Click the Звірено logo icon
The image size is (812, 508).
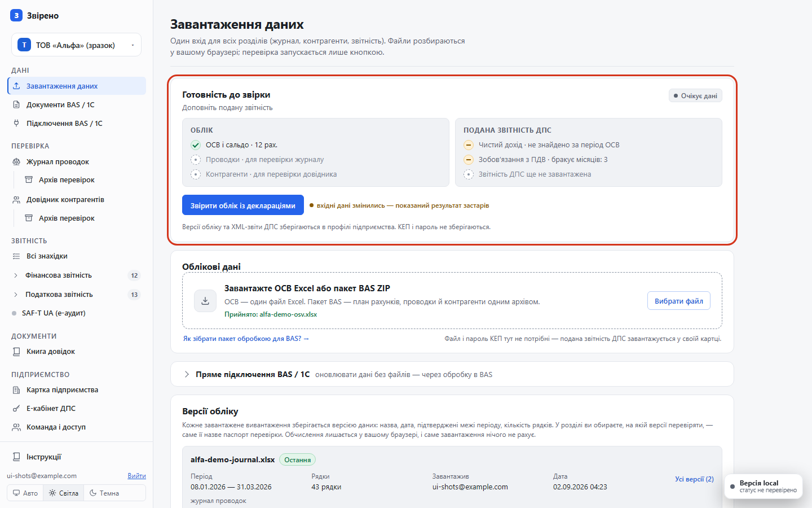16,16
